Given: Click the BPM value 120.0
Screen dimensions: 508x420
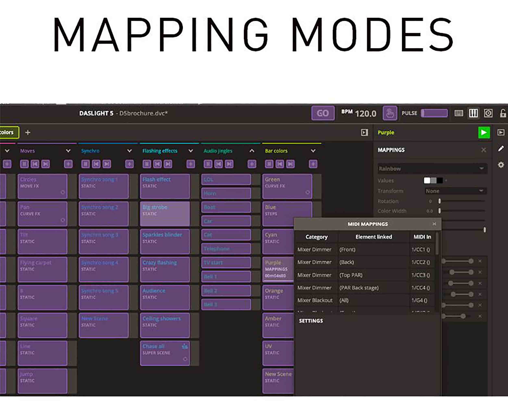Looking at the screenshot, I should pos(366,113).
